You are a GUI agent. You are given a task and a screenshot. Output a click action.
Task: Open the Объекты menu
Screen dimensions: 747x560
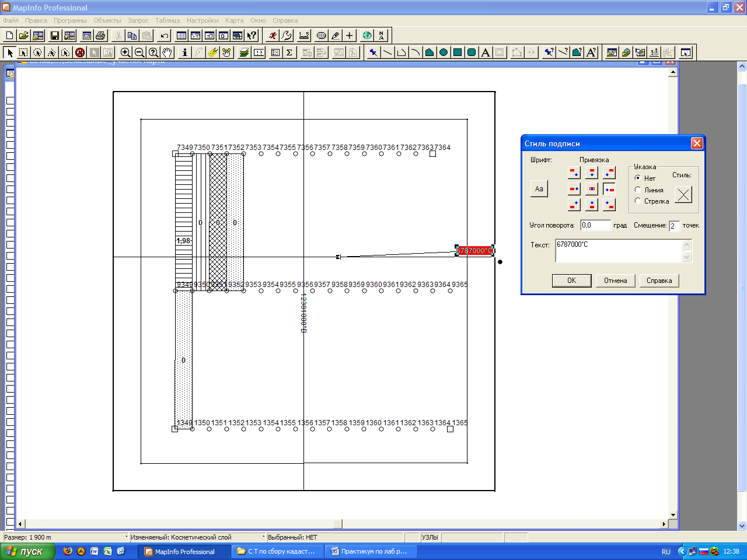point(107,20)
